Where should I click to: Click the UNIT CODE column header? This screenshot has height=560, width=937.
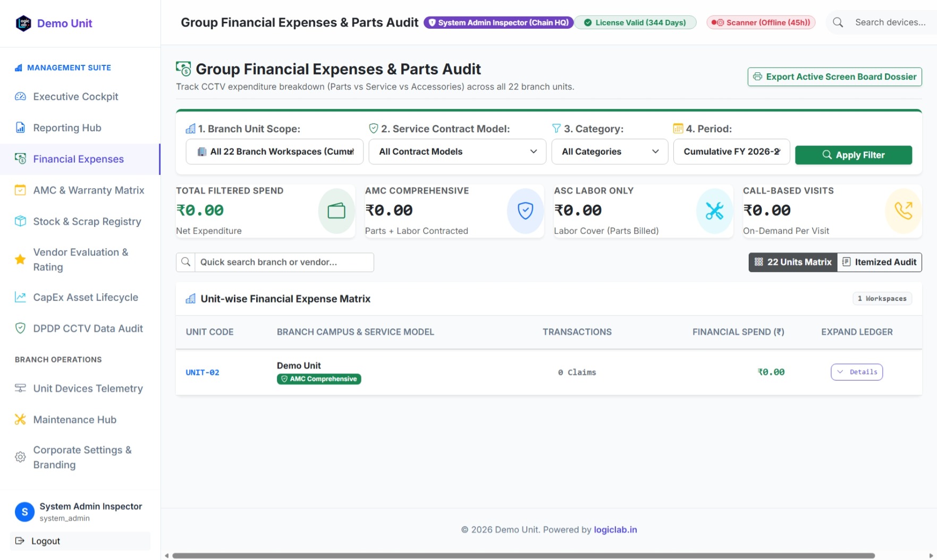[209, 332]
